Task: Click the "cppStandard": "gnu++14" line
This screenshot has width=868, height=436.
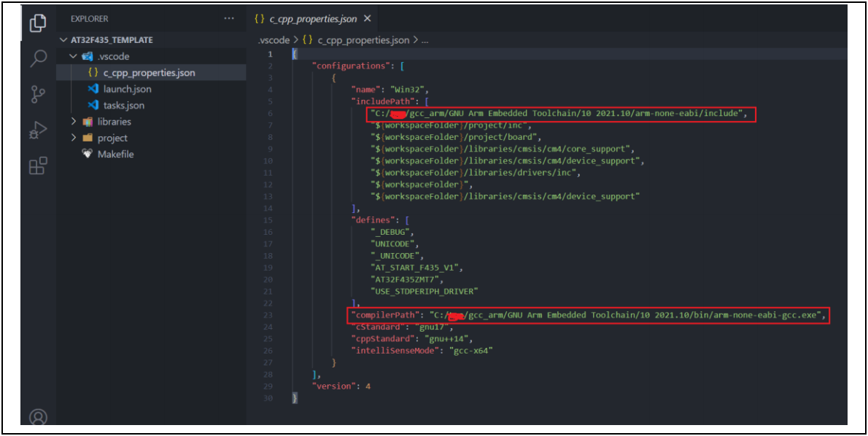Action: coord(412,338)
